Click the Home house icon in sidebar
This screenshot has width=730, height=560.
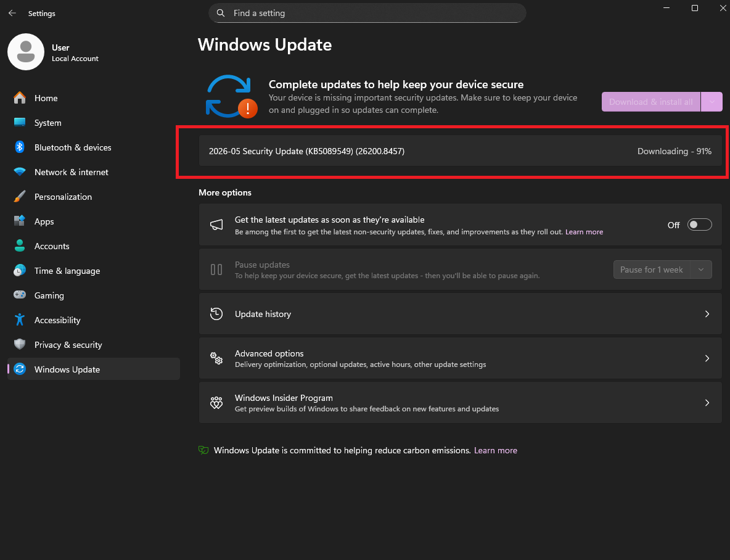(x=20, y=98)
